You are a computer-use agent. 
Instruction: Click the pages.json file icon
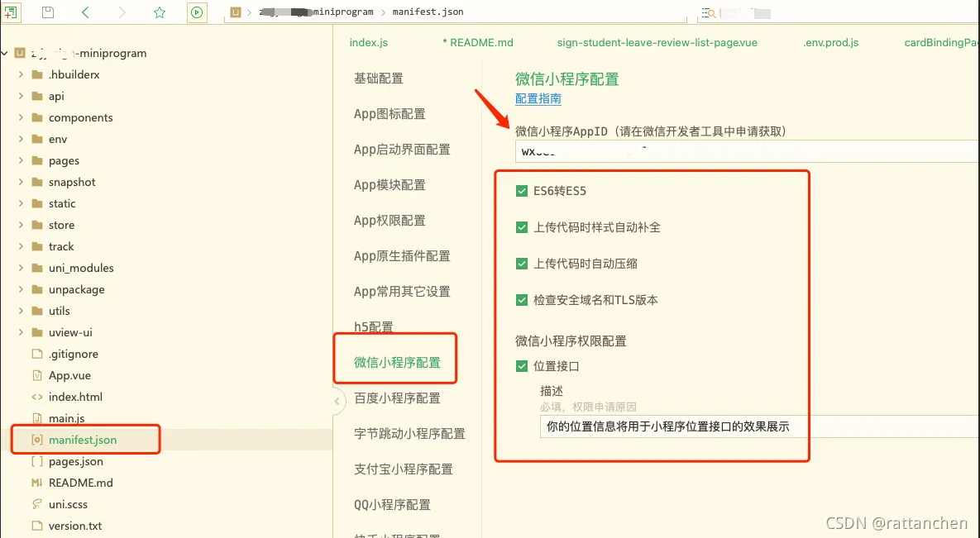(37, 461)
